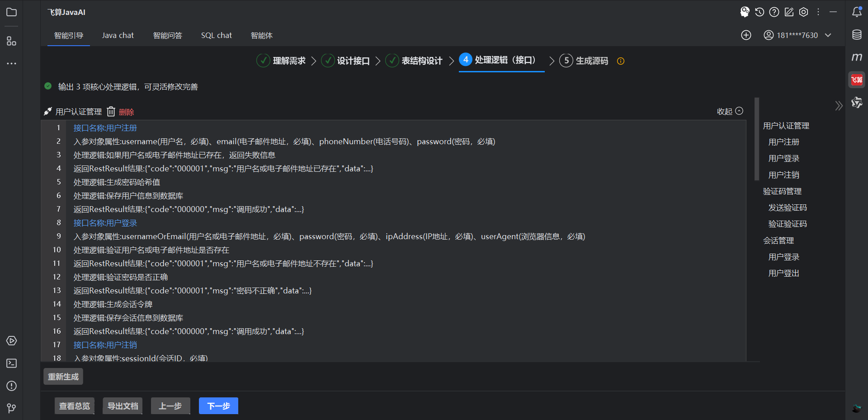Click line 5 处理逻辑:生成密码哈希值
Image resolution: width=868 pixels, height=420 pixels.
[117, 182]
